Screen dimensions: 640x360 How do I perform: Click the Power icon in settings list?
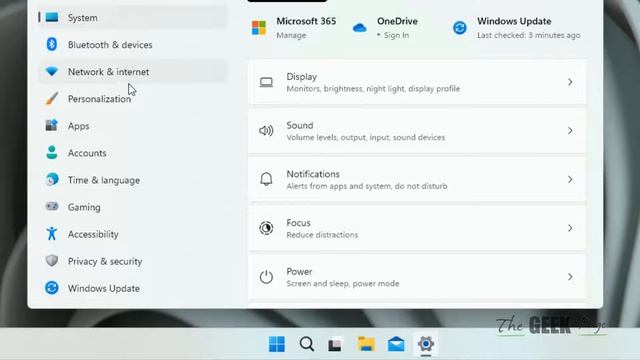pyautogui.click(x=266, y=277)
